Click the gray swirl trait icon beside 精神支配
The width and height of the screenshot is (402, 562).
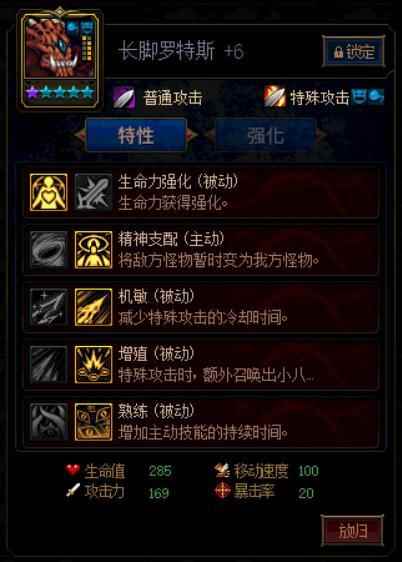coord(48,250)
